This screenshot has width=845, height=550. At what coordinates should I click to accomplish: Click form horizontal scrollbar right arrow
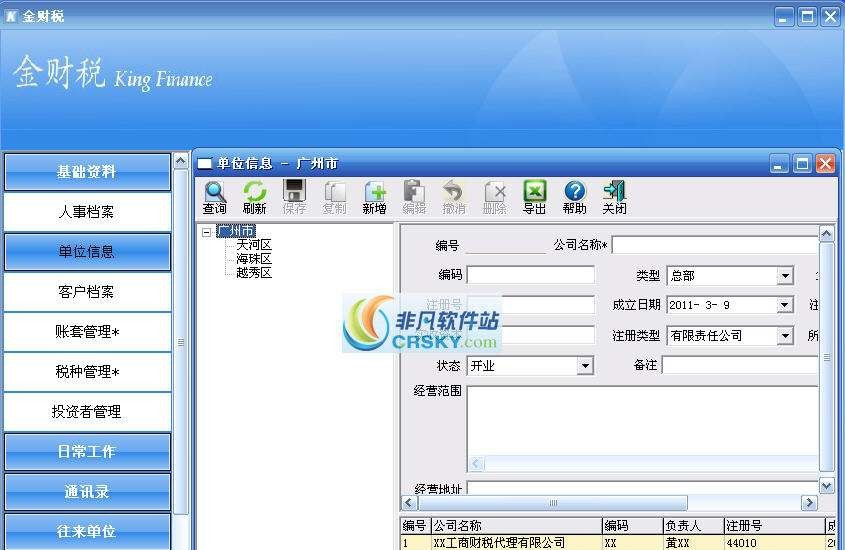pos(809,503)
